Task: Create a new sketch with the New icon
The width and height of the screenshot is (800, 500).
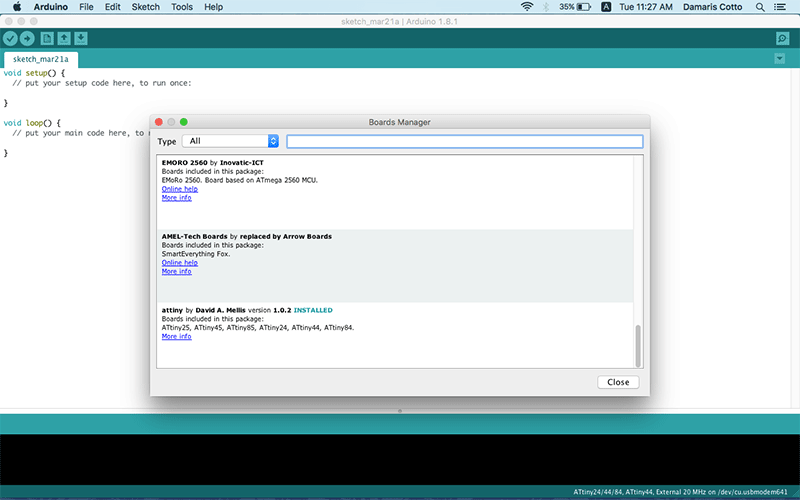Action: 47,38
